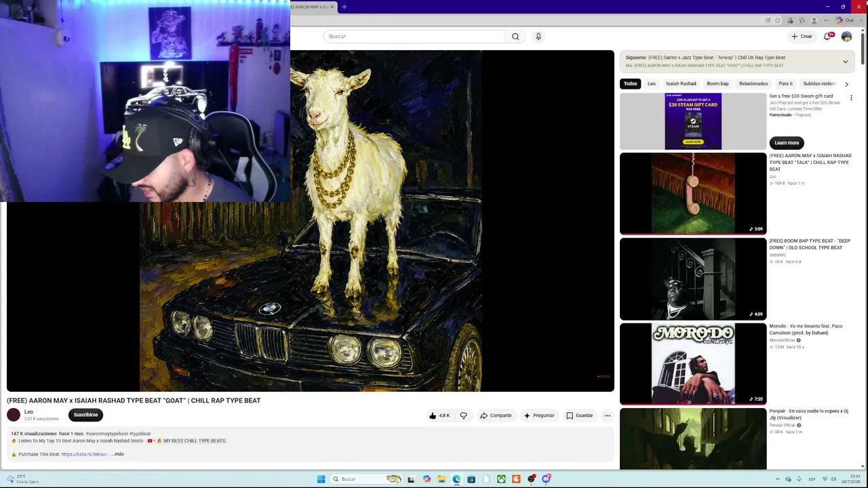Viewport: 868px width, 488px height.
Task: Open more actions for the video
Action: (608, 415)
